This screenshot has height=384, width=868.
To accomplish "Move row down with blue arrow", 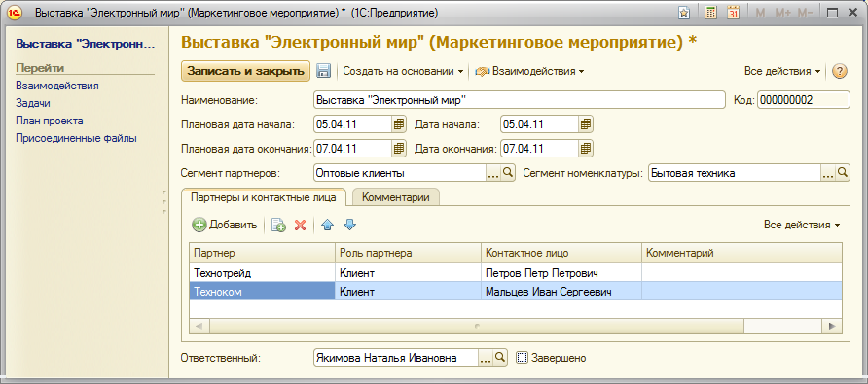I will coord(350,225).
